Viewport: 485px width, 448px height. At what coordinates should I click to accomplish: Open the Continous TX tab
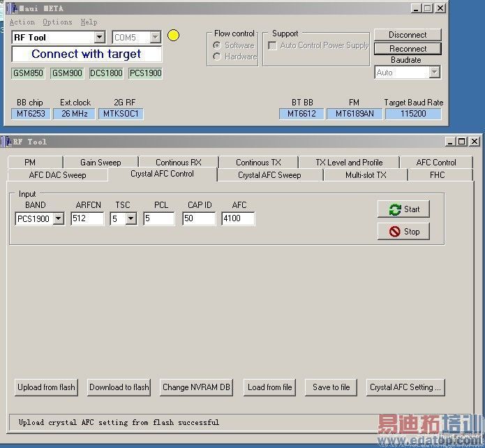(x=258, y=163)
